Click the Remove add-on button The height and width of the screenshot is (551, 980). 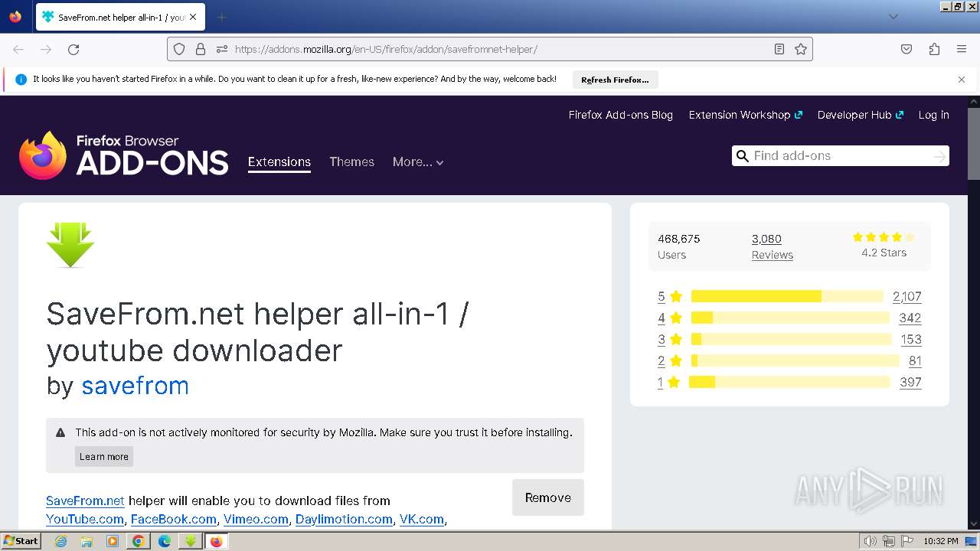coord(548,497)
